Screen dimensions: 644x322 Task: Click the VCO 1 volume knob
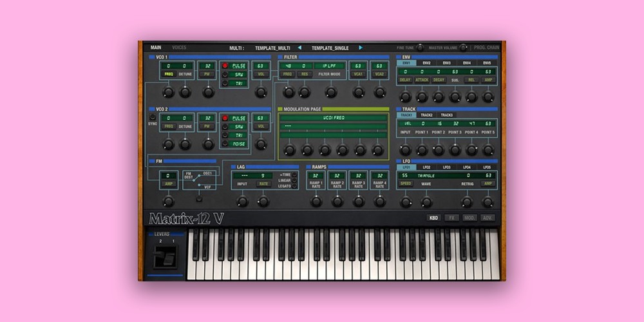pos(261,92)
